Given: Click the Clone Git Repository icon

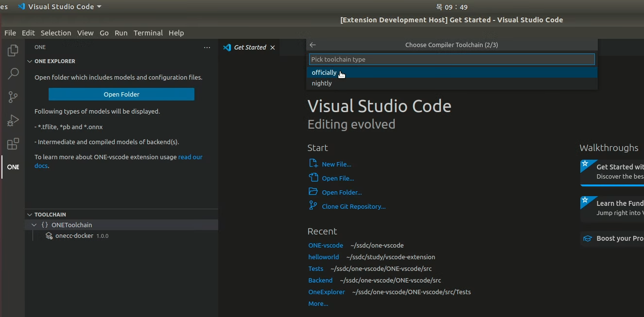Looking at the screenshot, I should [312, 206].
